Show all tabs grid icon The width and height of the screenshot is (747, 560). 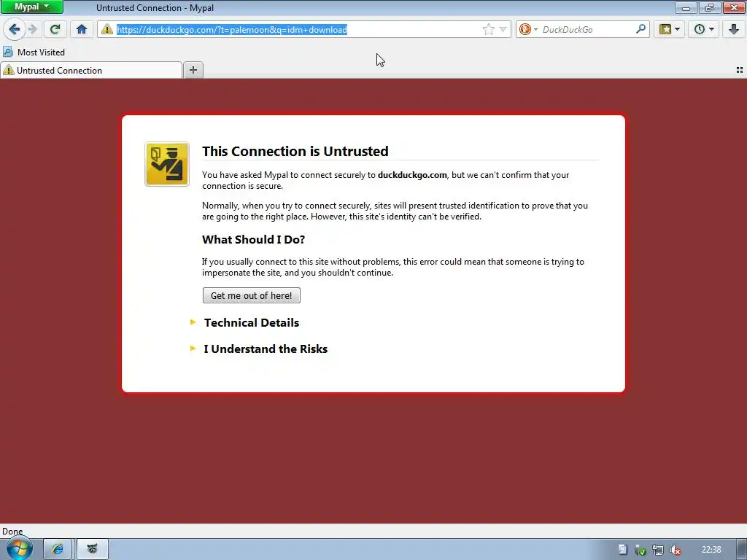[740, 70]
